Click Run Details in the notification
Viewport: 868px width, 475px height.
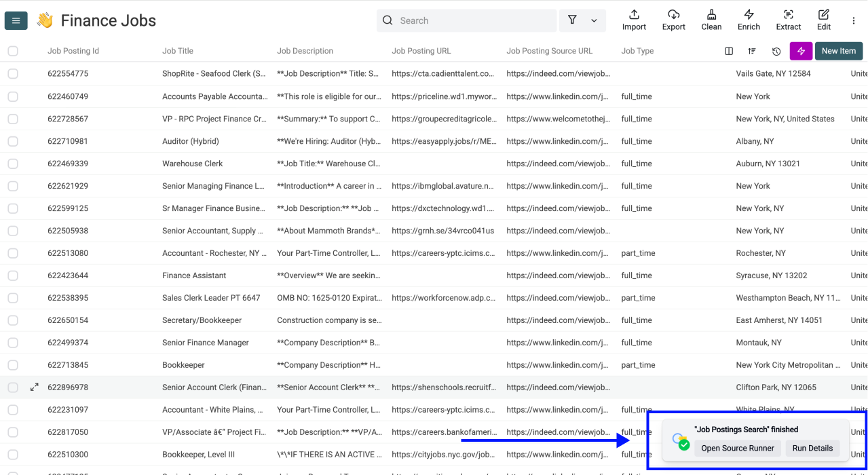click(812, 448)
